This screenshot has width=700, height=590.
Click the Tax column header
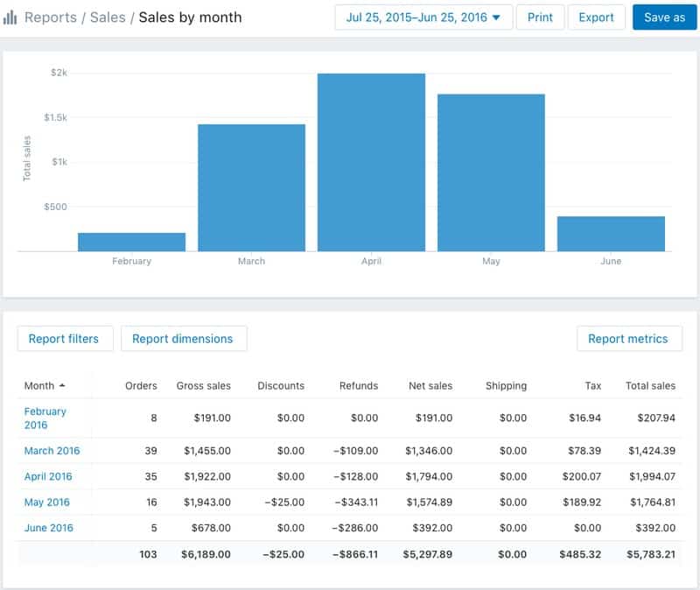[x=593, y=386]
